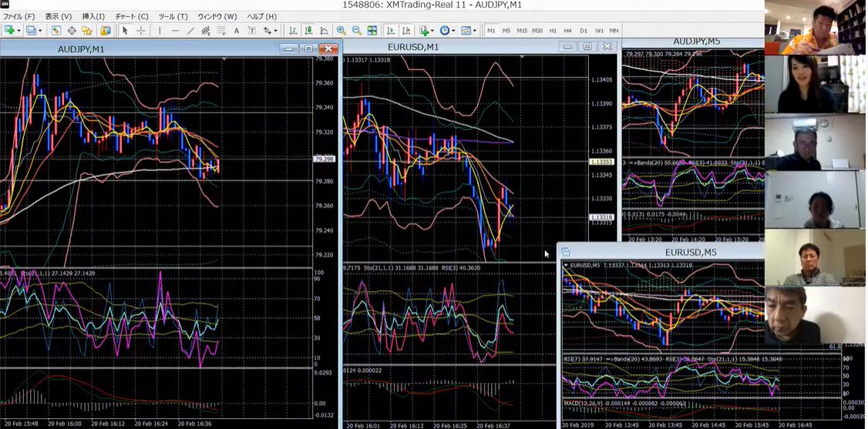Switch to Candlesticks display

(x=308, y=30)
